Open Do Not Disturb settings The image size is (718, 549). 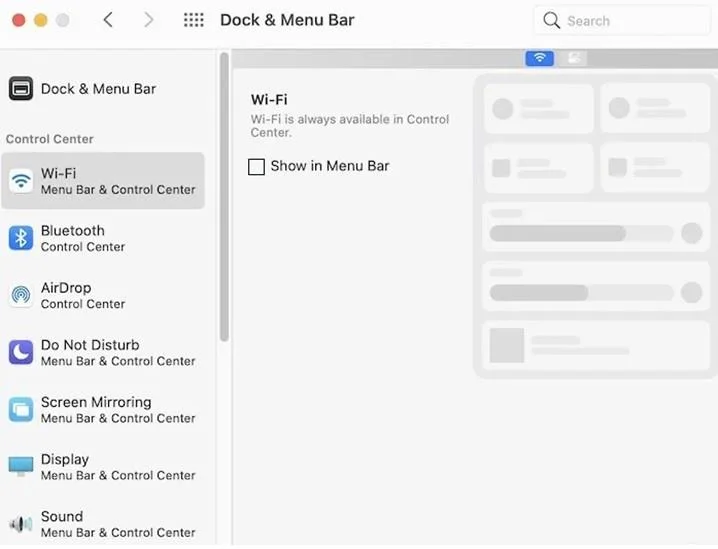pos(103,353)
